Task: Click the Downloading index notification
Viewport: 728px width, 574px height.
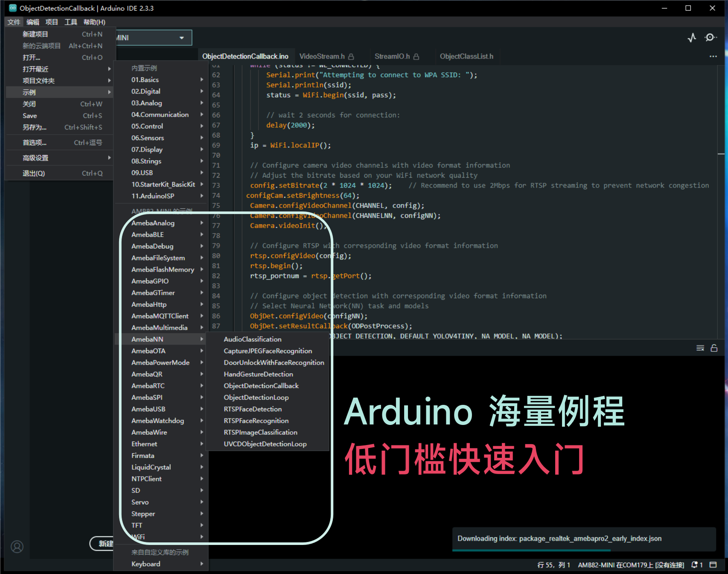Action: pos(584,539)
